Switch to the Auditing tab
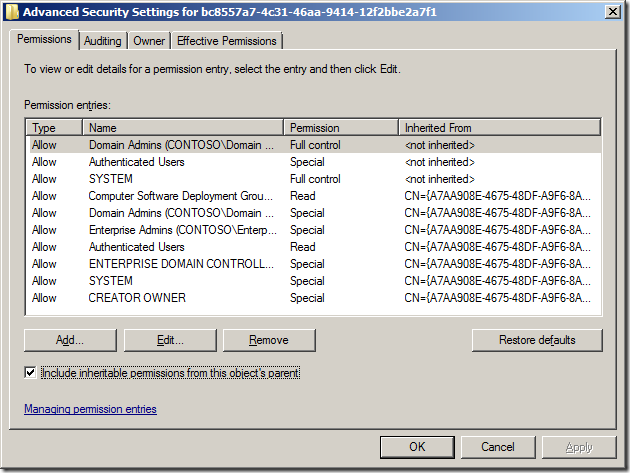630x473 pixels. tap(103, 41)
